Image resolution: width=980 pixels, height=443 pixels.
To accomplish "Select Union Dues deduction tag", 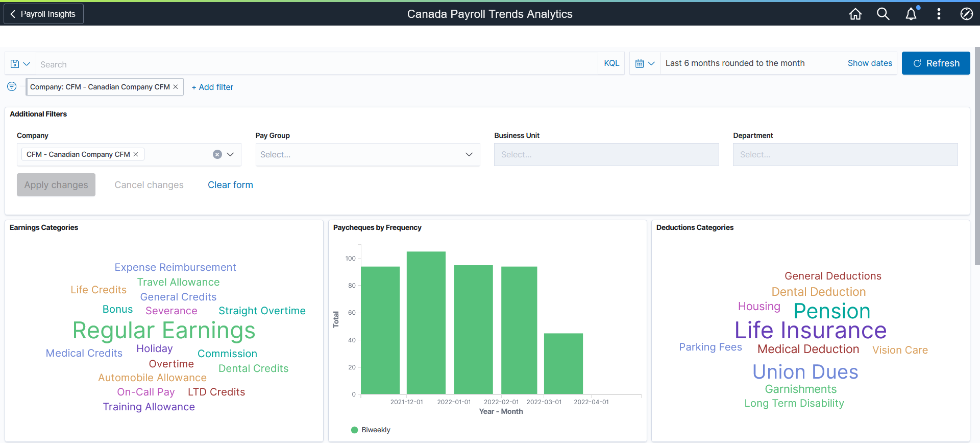I will point(805,372).
